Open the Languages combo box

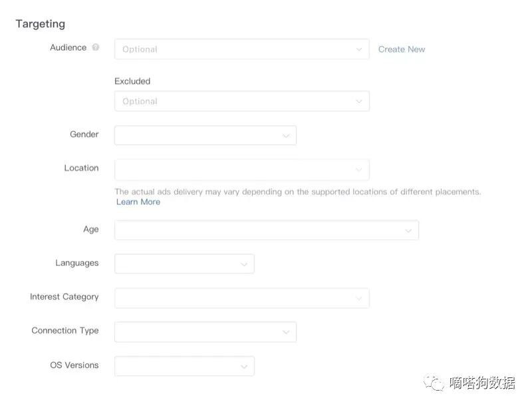click(x=185, y=264)
